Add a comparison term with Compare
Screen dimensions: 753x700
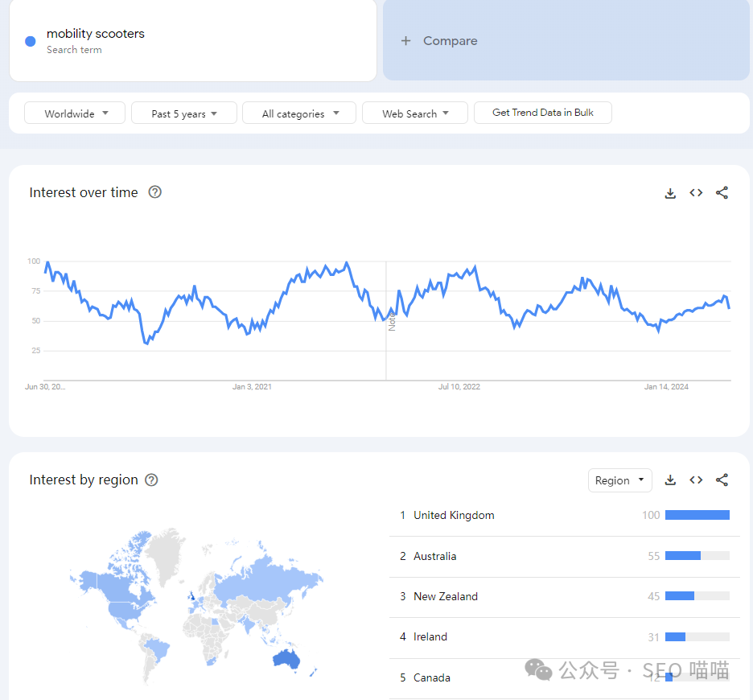point(439,41)
